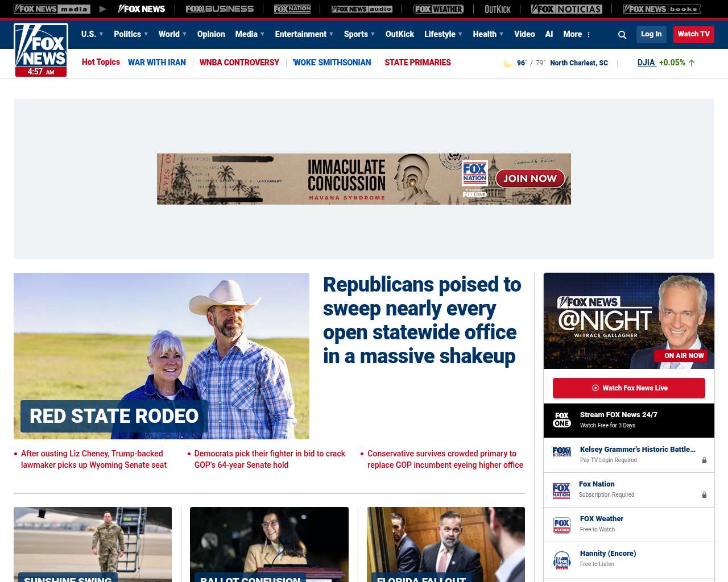This screenshot has width=728, height=582.
Task: Open the Liz Cheney Wyoming Senate seat story
Action: tap(94, 459)
